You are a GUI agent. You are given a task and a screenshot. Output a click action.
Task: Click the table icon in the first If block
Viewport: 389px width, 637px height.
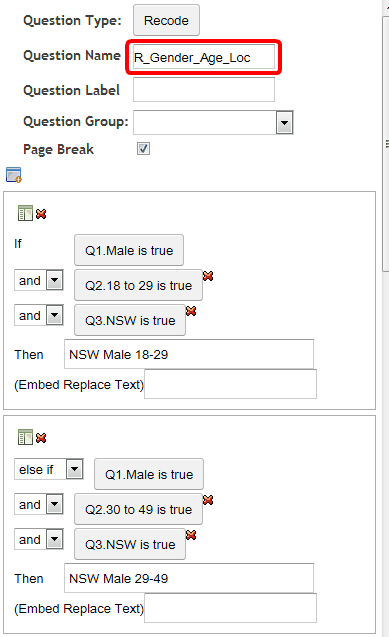click(x=25, y=213)
